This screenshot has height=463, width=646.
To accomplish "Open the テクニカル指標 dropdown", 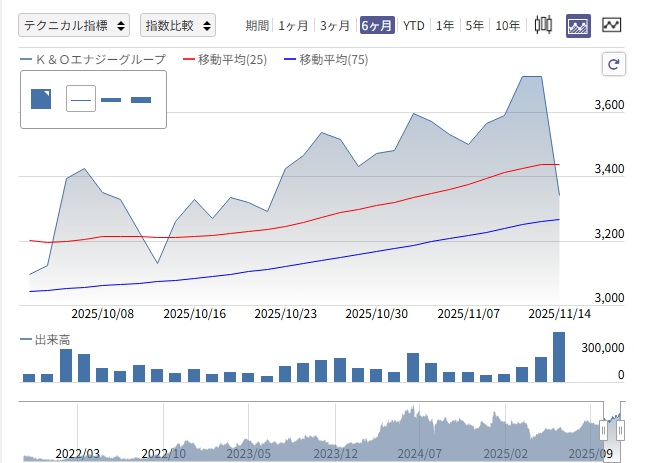I will (x=75, y=25).
